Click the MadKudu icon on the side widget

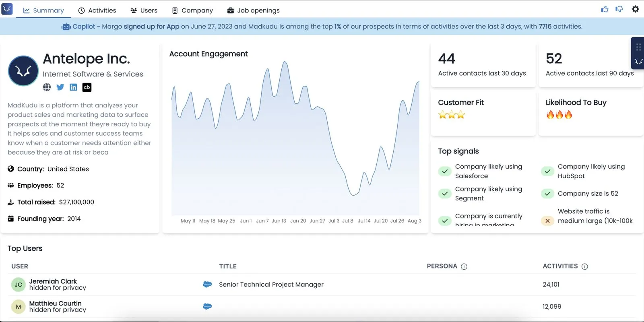[638, 62]
